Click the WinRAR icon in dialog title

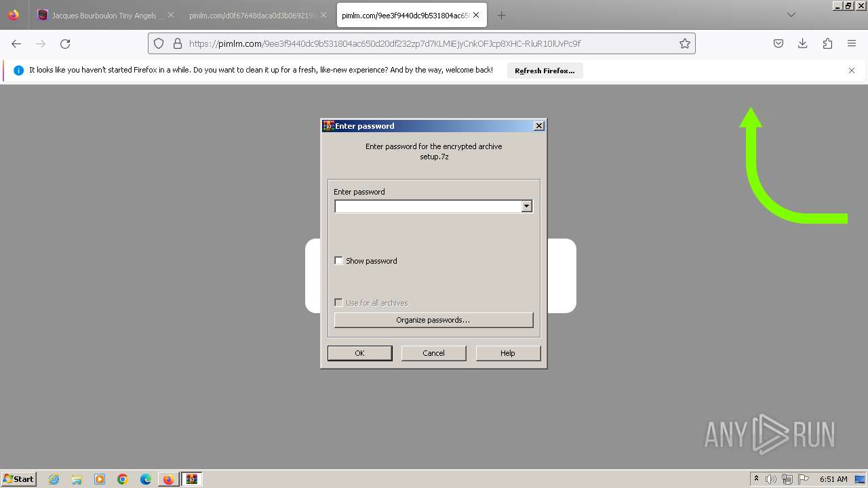click(328, 126)
